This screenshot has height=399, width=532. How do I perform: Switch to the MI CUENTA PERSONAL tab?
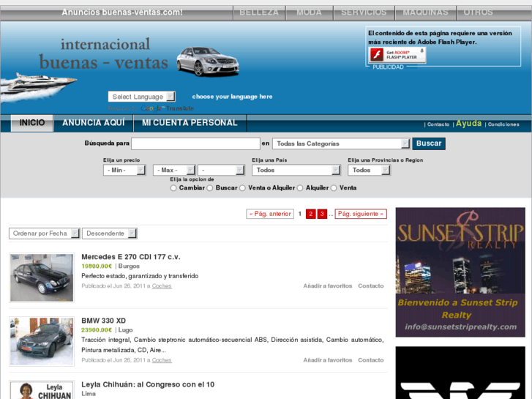coord(190,123)
